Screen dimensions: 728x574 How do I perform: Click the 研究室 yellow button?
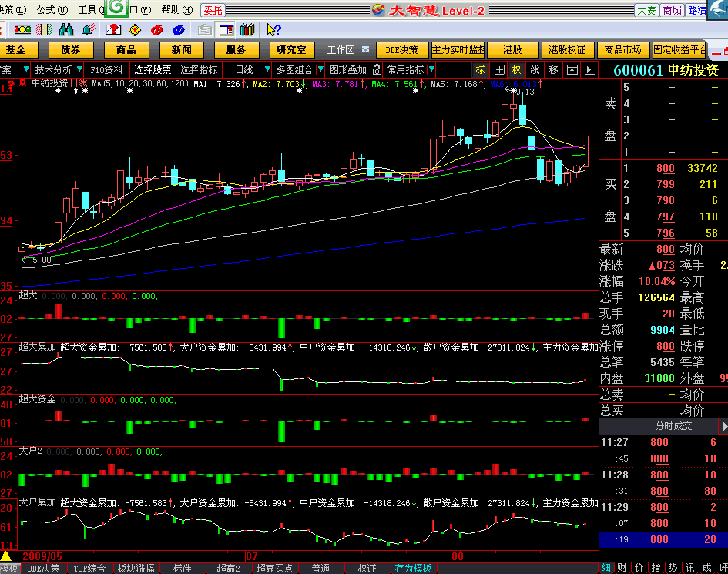coord(291,49)
